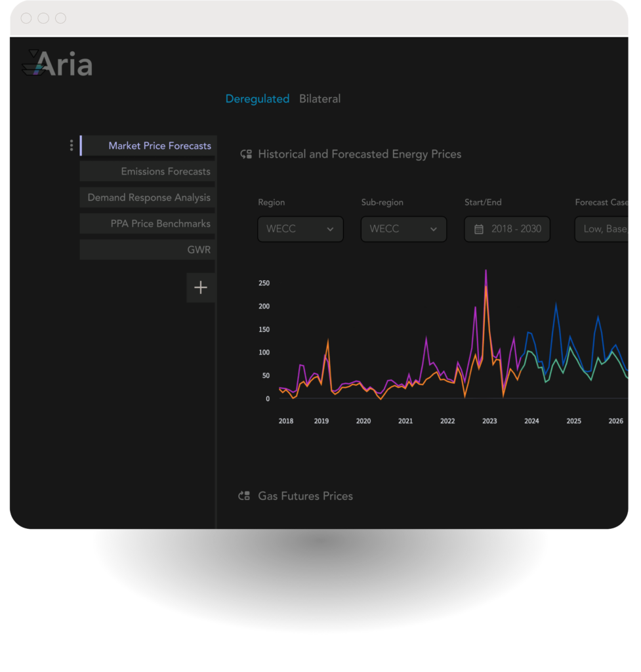Select PPA Price Benchmarks in the sidebar
This screenshot has width=641, height=672.
tap(147, 223)
